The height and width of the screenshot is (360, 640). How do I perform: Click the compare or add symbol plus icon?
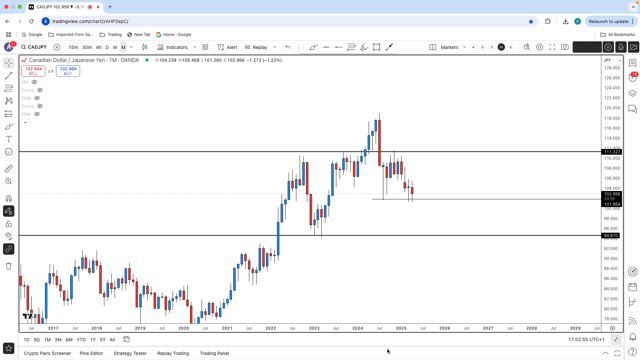tap(57, 47)
